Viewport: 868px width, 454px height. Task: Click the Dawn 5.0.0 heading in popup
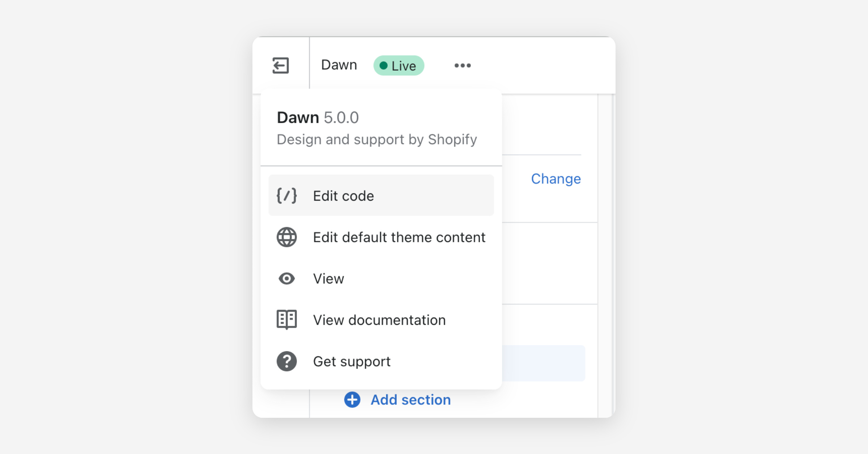tap(318, 118)
